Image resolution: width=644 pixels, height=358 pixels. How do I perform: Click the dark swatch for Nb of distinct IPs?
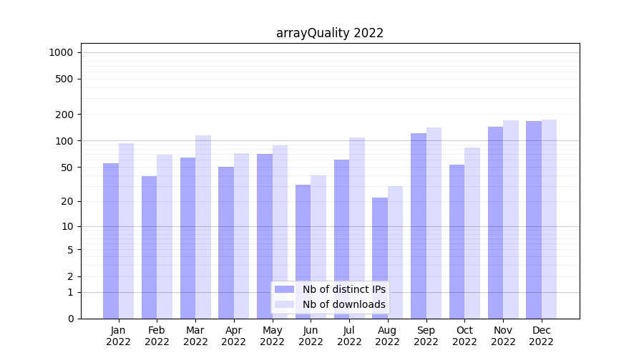[284, 289]
